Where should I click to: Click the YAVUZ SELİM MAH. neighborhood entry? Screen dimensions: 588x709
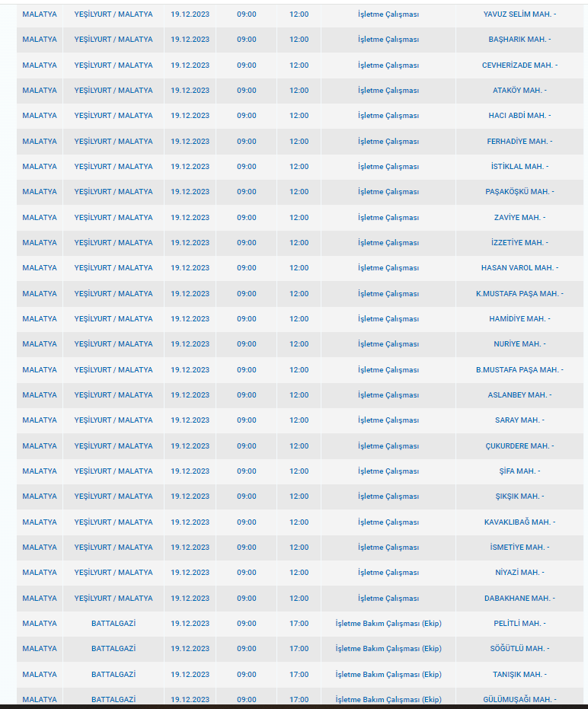coord(519,14)
